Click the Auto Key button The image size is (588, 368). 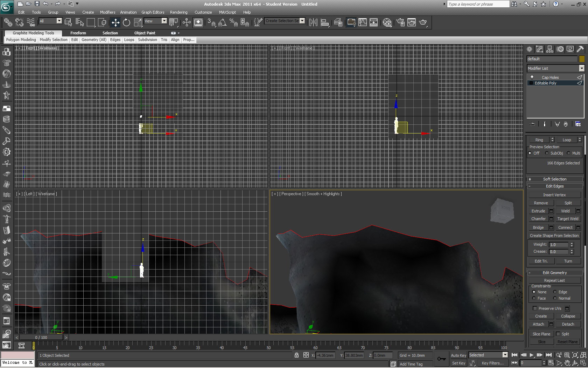[x=458, y=355]
